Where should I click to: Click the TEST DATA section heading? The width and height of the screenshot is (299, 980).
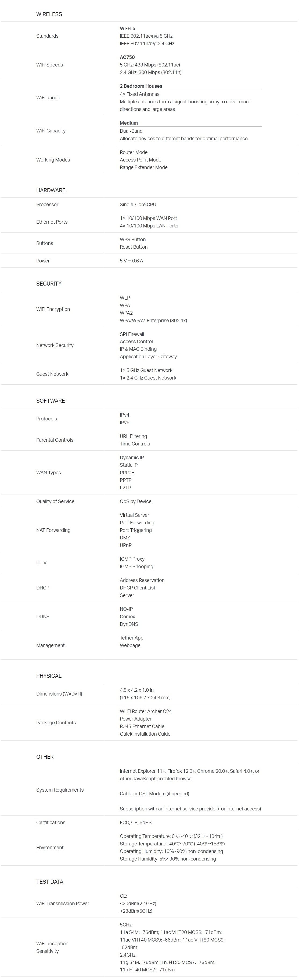50,882
